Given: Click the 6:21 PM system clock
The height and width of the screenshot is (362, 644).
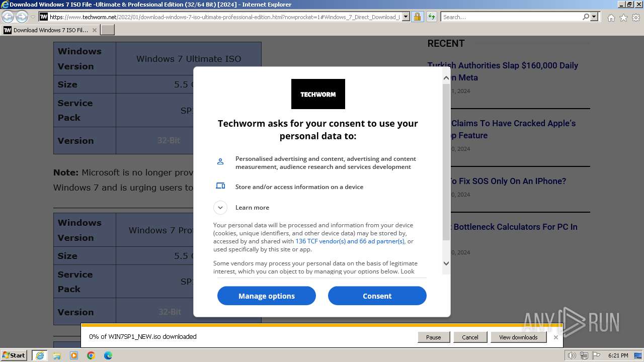Looking at the screenshot, I should point(618,355).
